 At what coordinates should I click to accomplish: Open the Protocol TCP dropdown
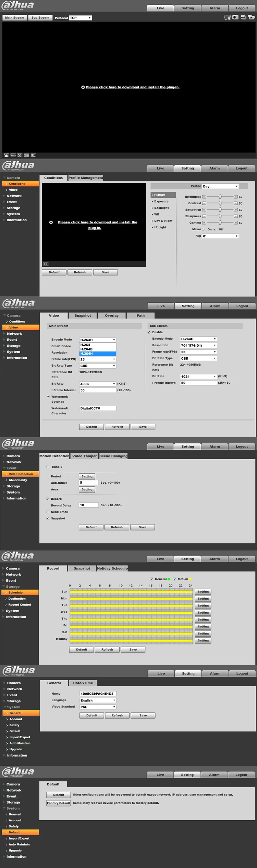(x=81, y=18)
